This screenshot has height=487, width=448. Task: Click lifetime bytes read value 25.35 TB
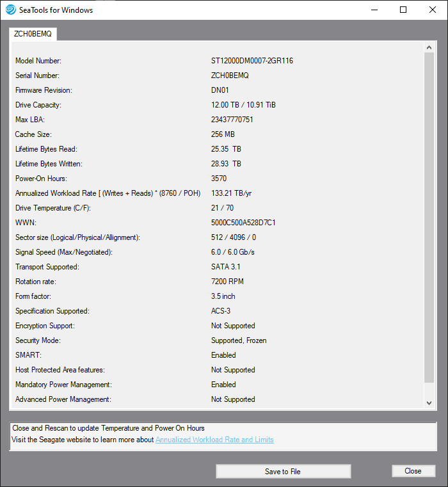click(x=226, y=149)
